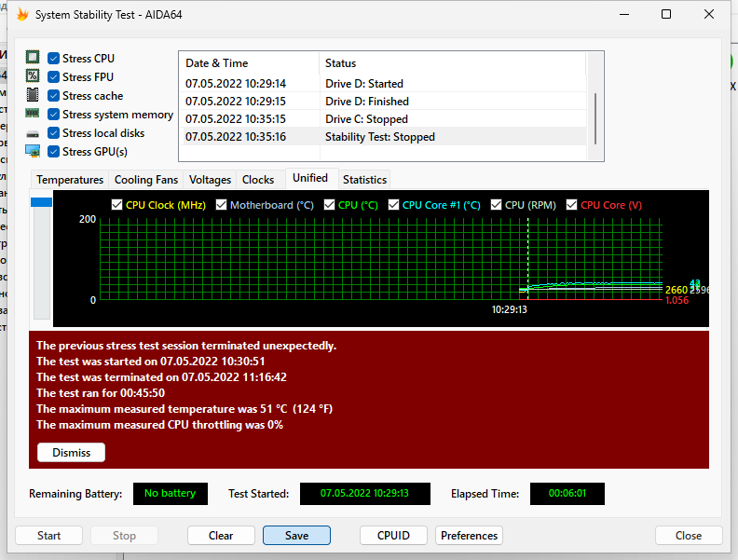Uncheck the Stress FPU checkbox
The height and width of the screenshot is (560, 738).
(x=54, y=76)
